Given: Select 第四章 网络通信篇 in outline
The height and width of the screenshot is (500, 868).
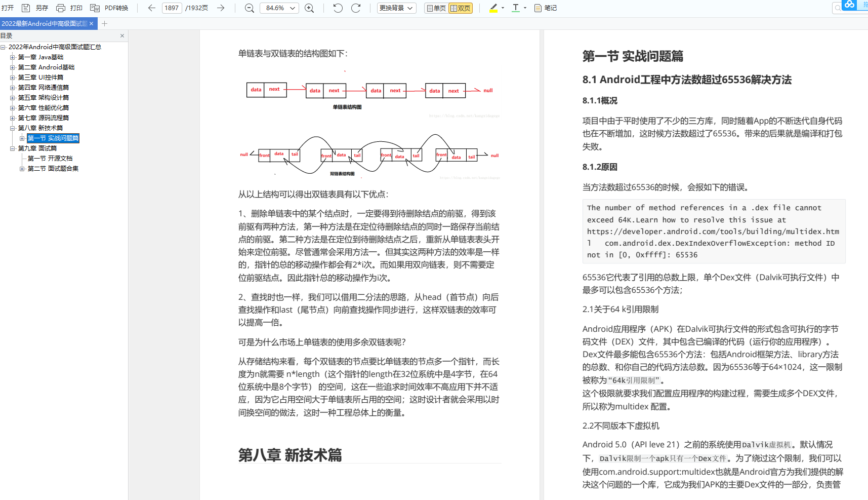Looking at the screenshot, I should pos(43,88).
